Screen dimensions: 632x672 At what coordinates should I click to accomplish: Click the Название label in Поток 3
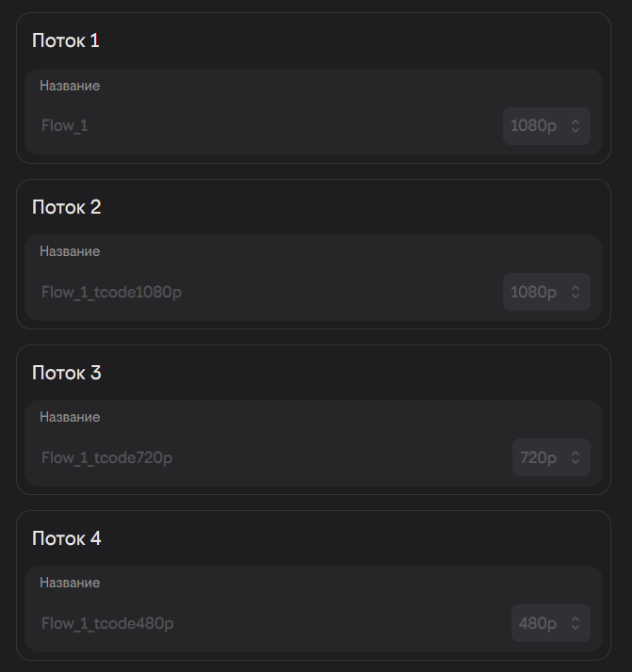[x=70, y=417]
